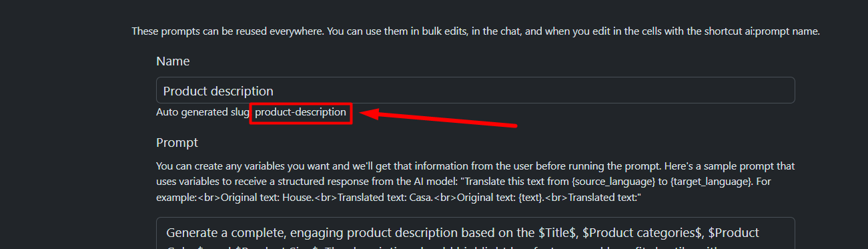Click the $Product categories$ variable in the prompt
This screenshot has height=249, width=868.
point(643,233)
